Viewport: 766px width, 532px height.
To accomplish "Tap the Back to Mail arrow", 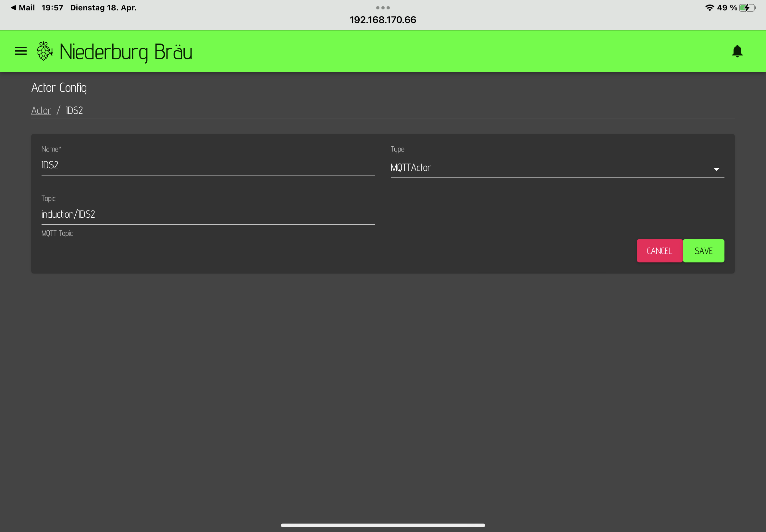I will pyautogui.click(x=13, y=7).
